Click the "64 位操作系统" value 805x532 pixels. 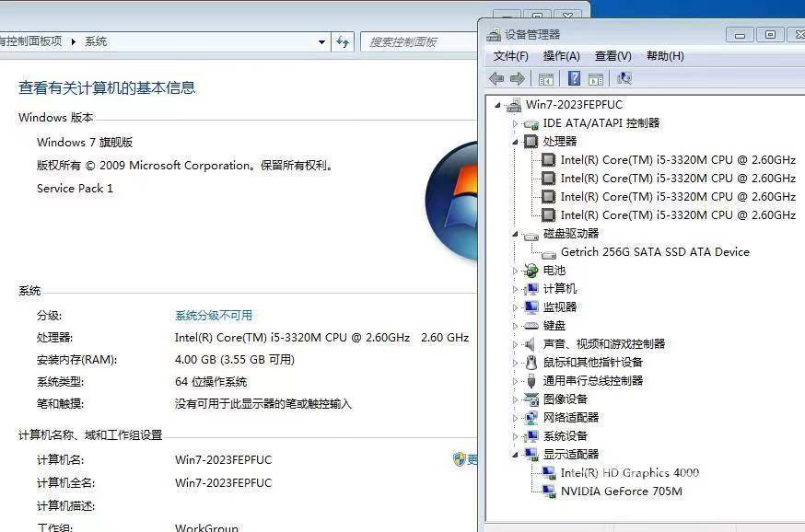(211, 382)
